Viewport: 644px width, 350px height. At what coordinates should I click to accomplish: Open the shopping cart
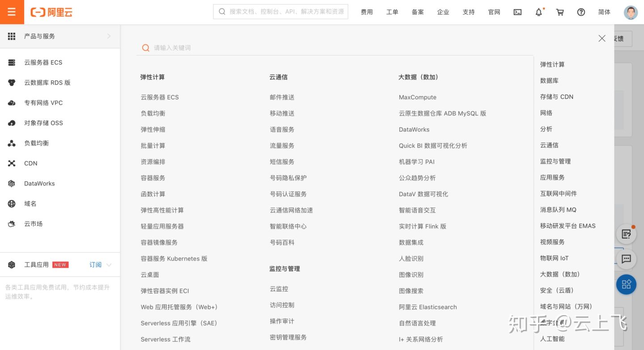pyautogui.click(x=560, y=12)
